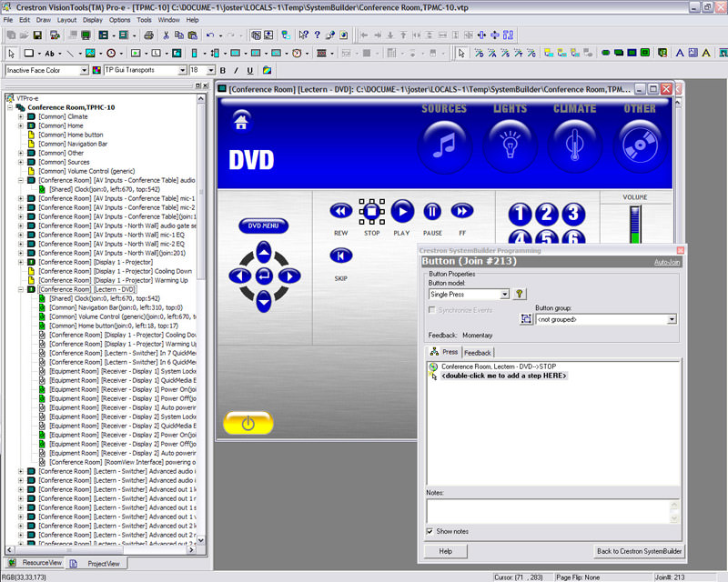Click the yellow key icon beside button model
The image size is (728, 582).
pyautogui.click(x=519, y=295)
